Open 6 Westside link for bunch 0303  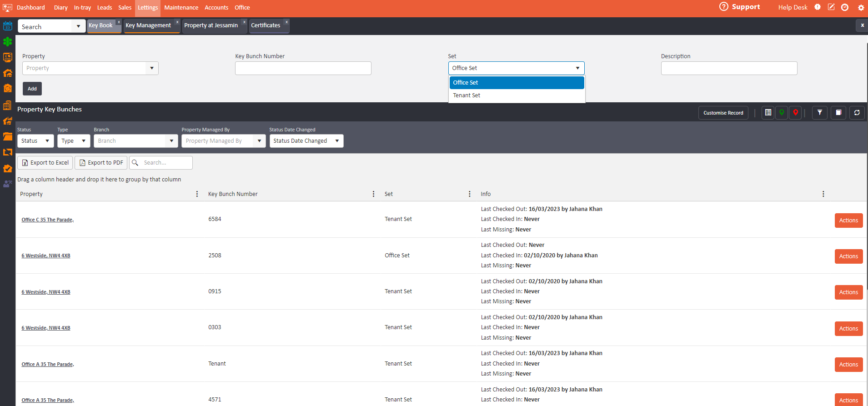(x=46, y=328)
